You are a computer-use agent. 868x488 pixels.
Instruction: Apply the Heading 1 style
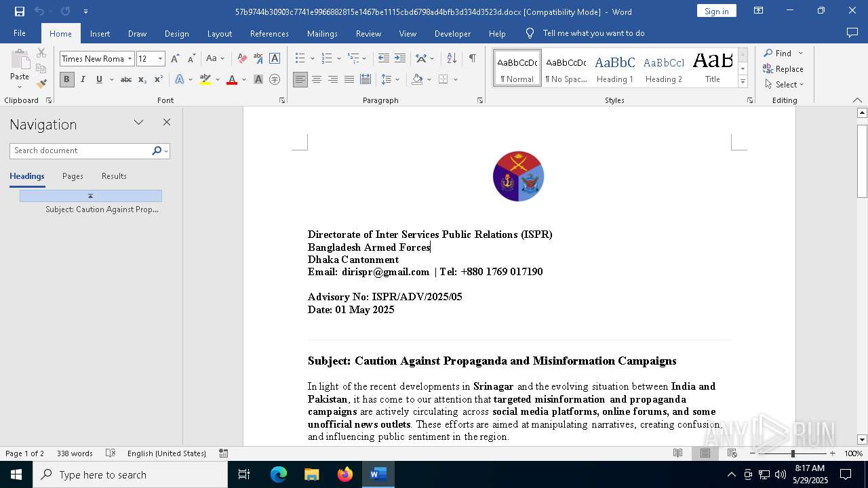pos(615,68)
